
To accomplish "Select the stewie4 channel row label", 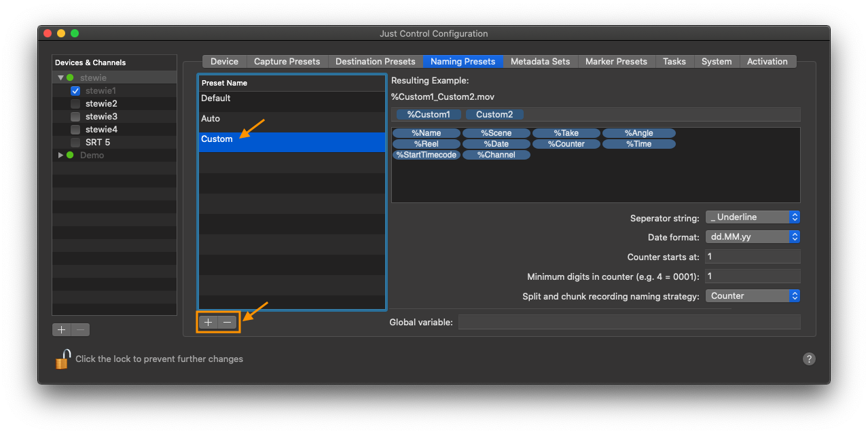I will point(101,129).
